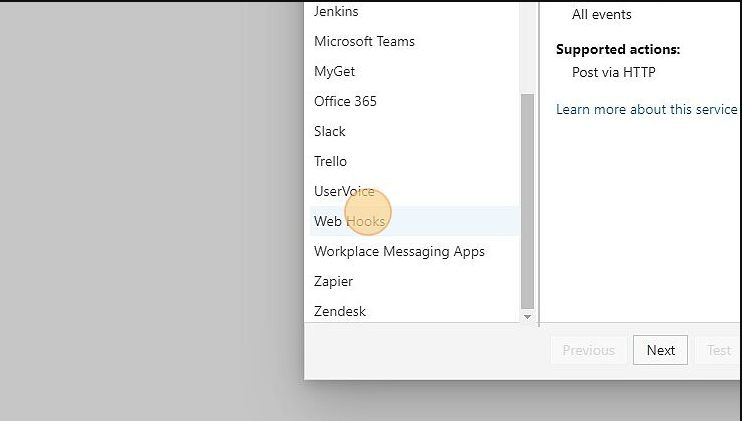
Task: Select MyGet from the services list
Action: click(x=334, y=72)
